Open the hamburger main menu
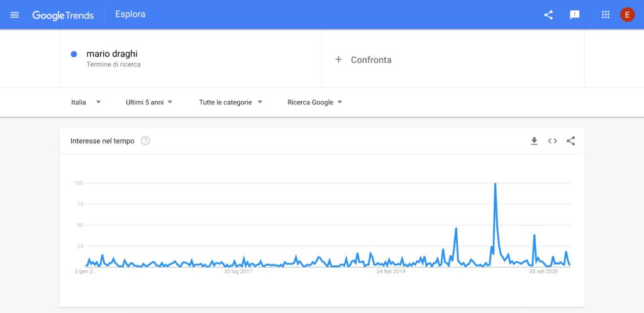 click(14, 14)
